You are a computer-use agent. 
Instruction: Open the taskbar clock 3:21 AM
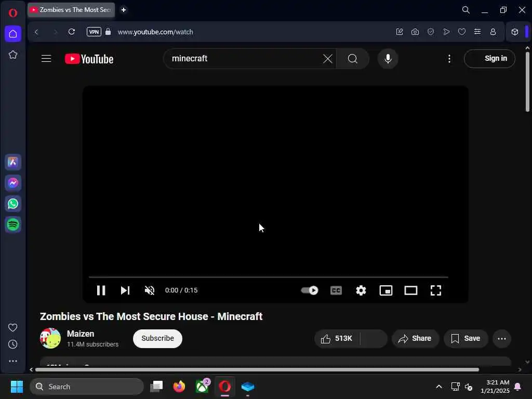tap(495, 387)
